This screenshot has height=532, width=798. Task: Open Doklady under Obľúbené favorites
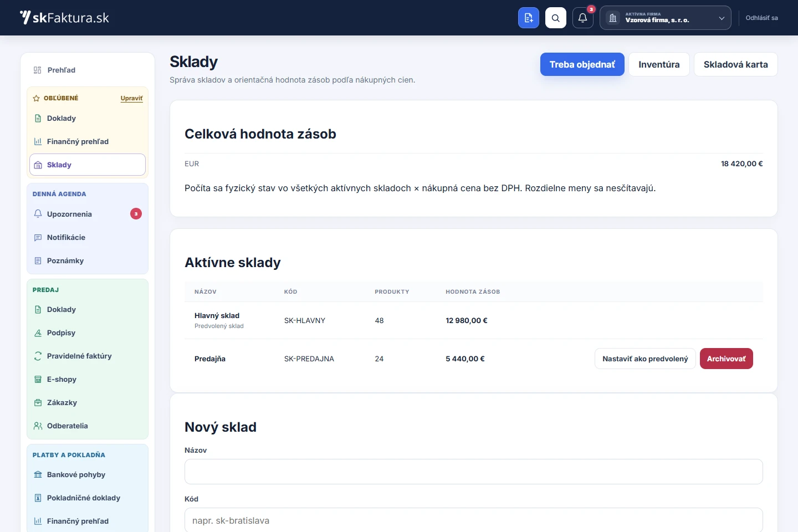88,119
